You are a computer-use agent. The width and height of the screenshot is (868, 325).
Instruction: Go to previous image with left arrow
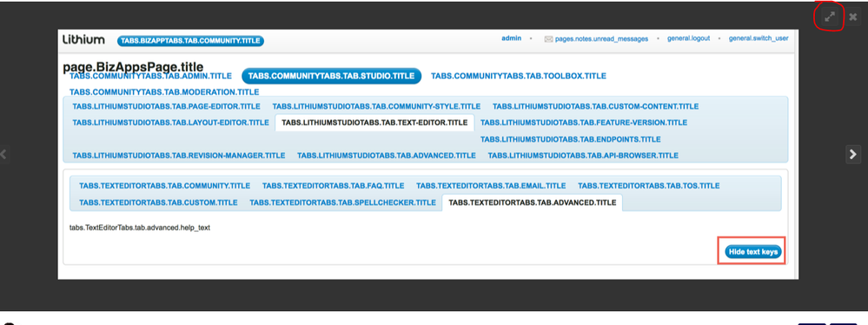(3, 154)
